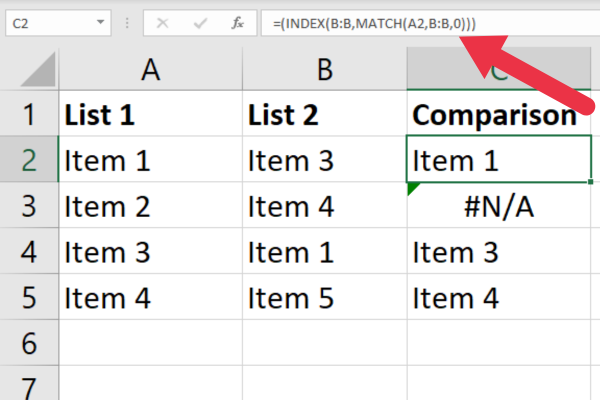Select the cell showing the #N/A error
Viewport: 600px width, 400px height.
click(x=500, y=206)
